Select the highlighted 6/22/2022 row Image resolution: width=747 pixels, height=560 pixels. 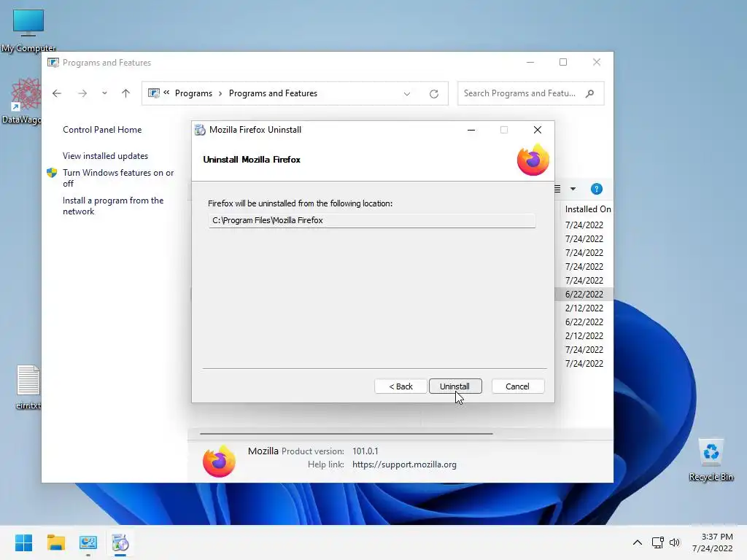[x=584, y=295]
